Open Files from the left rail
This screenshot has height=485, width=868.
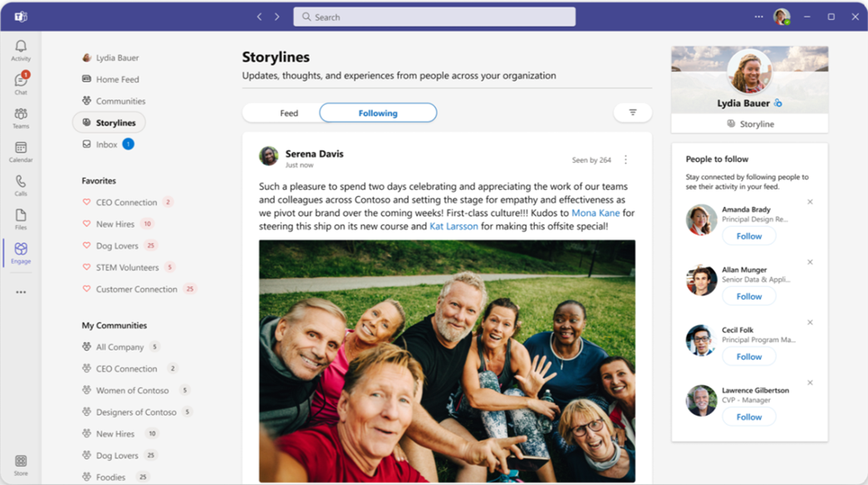click(21, 216)
